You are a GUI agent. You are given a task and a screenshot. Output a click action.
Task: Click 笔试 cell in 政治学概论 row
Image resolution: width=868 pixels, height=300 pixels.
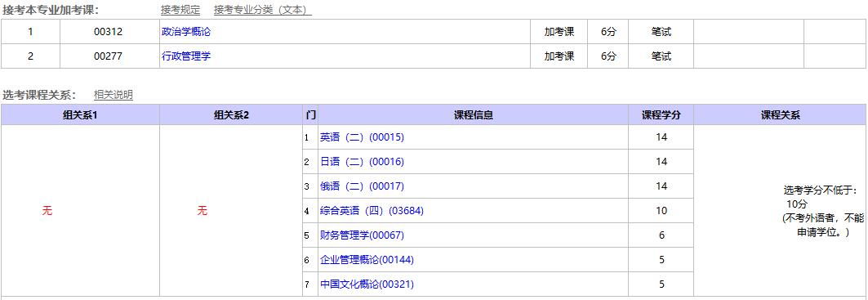pyautogui.click(x=661, y=32)
